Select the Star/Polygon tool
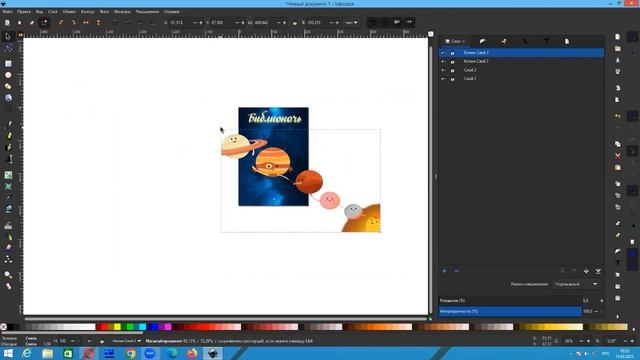Screen dimensions: 640x360 point(8,87)
